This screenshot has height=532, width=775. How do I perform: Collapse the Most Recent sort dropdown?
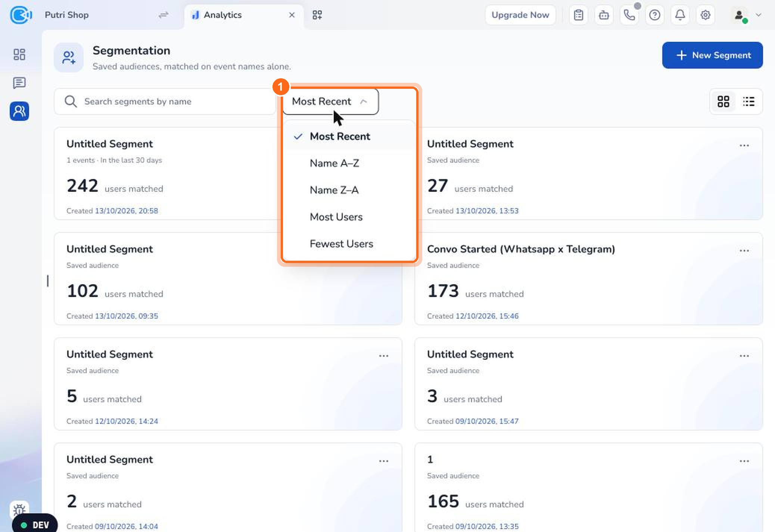331,101
